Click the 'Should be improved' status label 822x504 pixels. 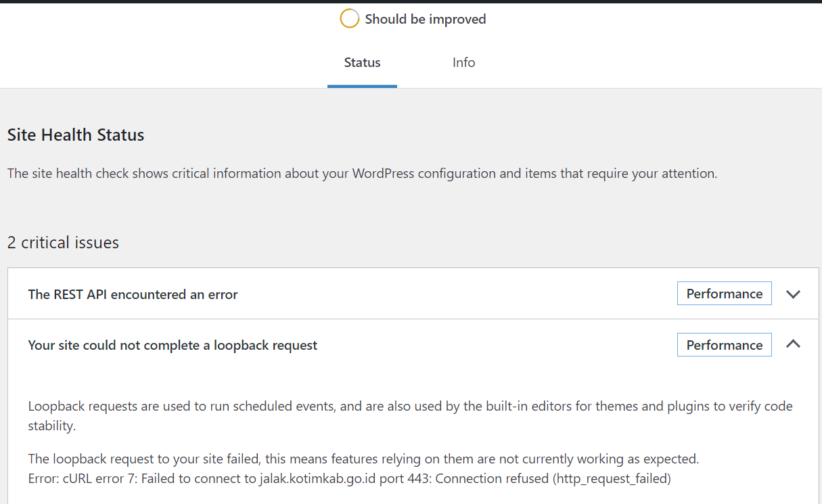coord(425,19)
